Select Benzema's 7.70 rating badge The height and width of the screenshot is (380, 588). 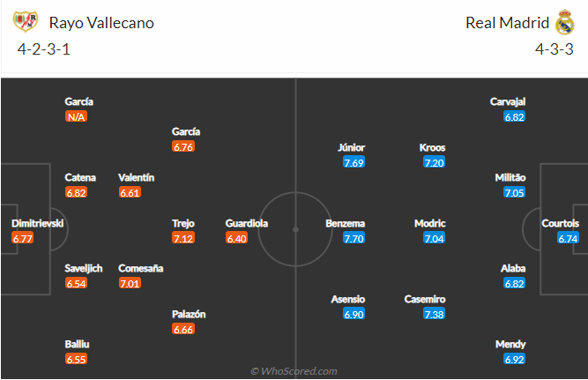[x=354, y=238]
